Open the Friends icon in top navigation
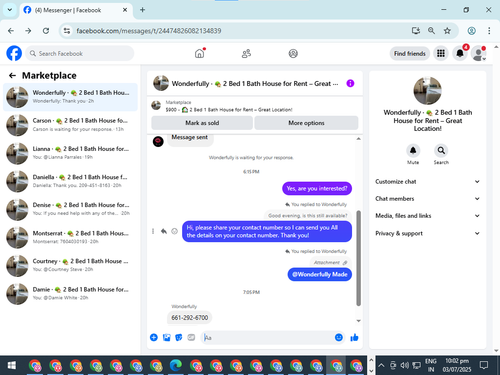Viewport: 500px width, 375px height. (x=246, y=53)
